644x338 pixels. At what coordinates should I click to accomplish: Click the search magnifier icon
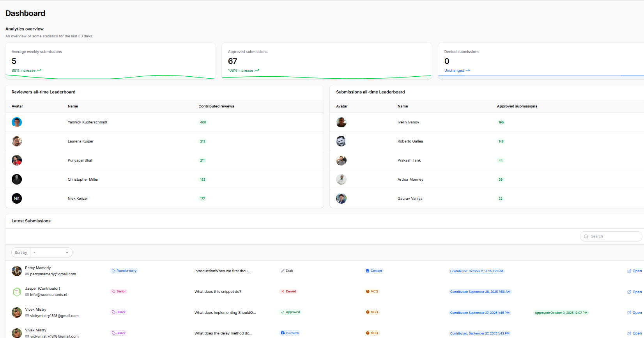(586, 236)
